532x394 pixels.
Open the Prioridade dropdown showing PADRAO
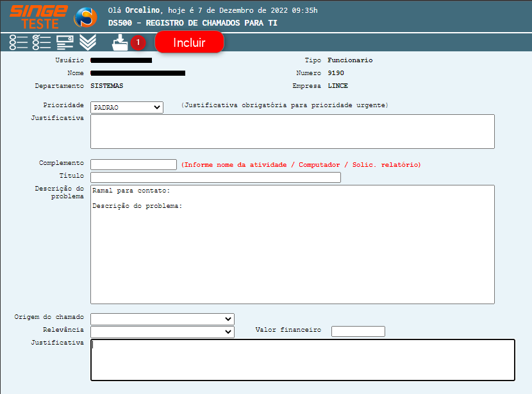127,108
